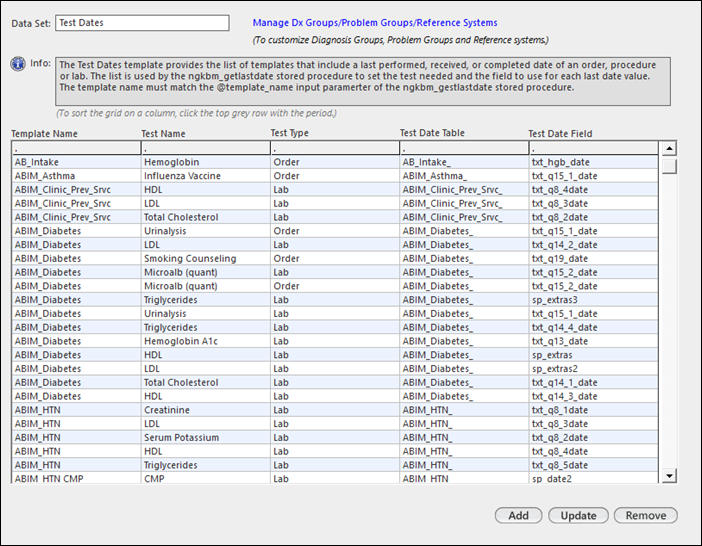702x546 pixels.
Task: Click the grid scrollbar up arrow
Action: [669, 148]
